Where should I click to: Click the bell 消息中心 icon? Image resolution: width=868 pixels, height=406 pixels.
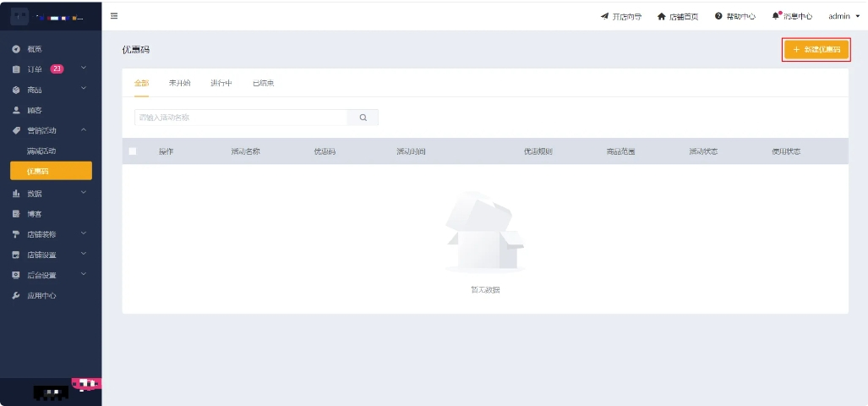point(776,16)
